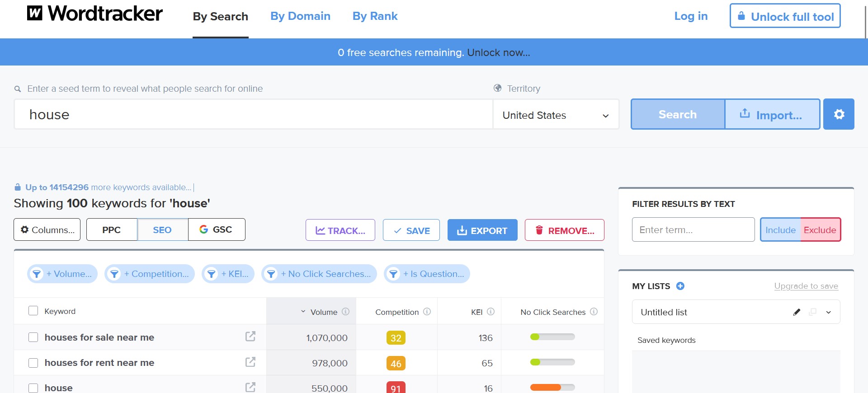The height and width of the screenshot is (393, 868).
Task: Check the 'houses for sale near me' row
Action: [x=33, y=337]
